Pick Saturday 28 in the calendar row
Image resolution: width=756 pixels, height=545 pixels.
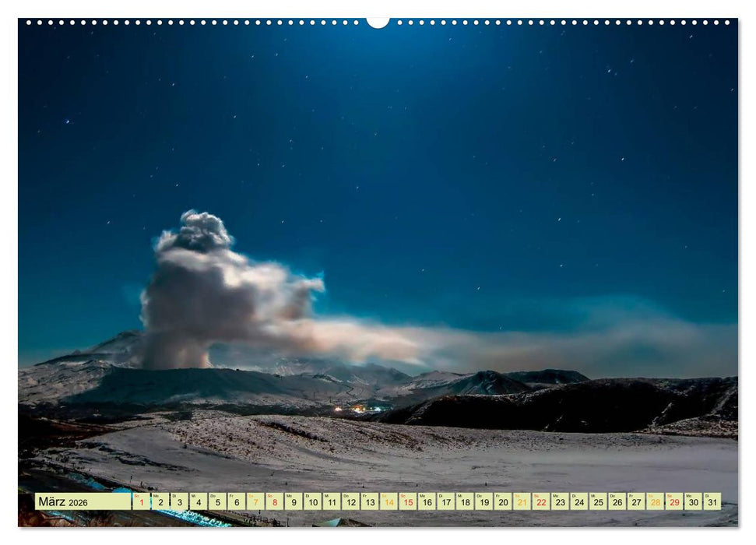coord(655,501)
